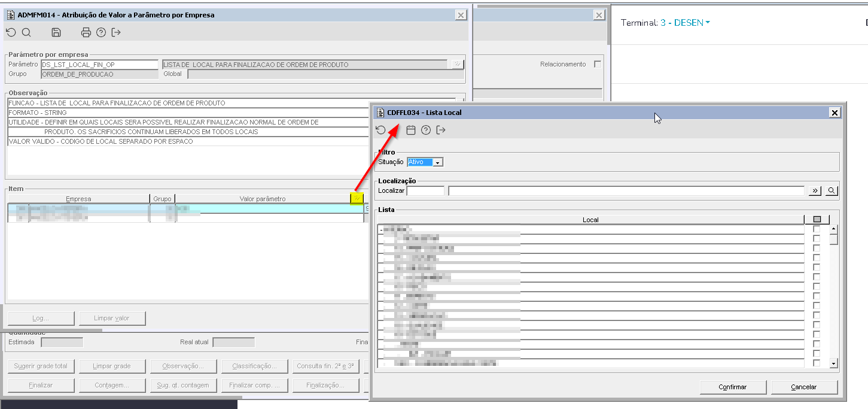This screenshot has height=409, width=868.
Task: Click the Log... button
Action: coord(41,318)
